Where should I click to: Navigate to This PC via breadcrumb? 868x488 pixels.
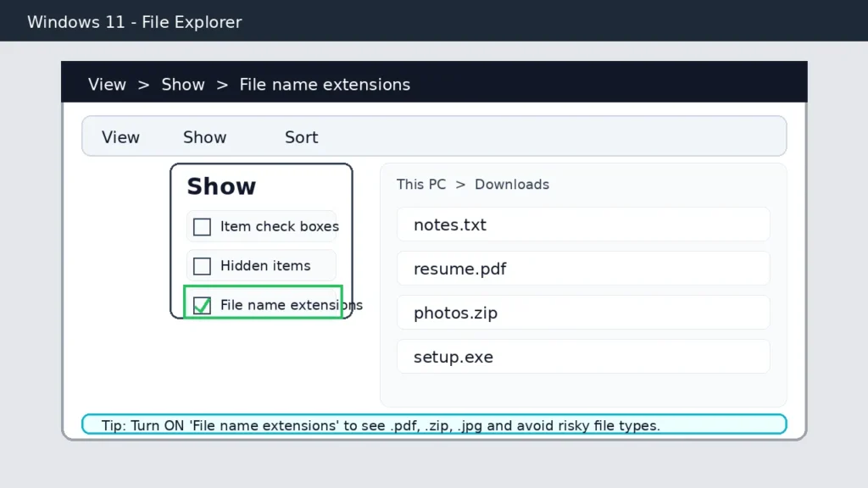point(421,185)
